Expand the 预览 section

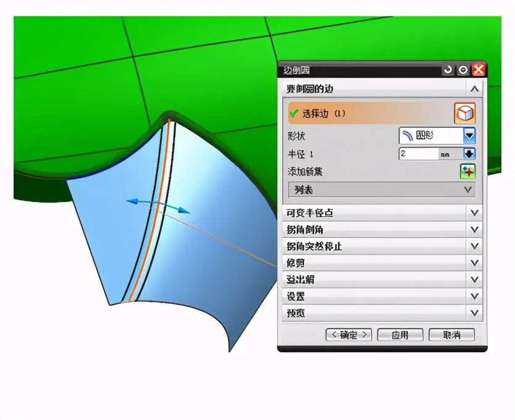(473, 313)
